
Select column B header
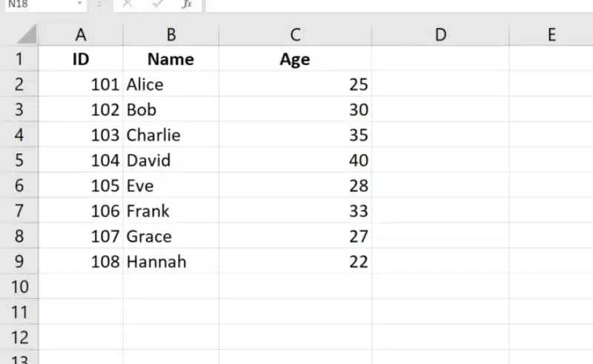[x=171, y=34]
